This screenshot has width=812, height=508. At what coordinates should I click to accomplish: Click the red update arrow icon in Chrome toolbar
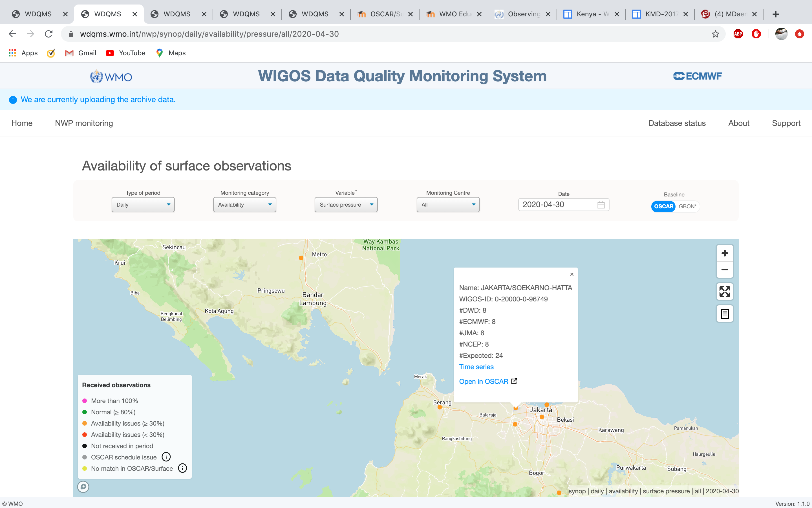[x=800, y=34]
